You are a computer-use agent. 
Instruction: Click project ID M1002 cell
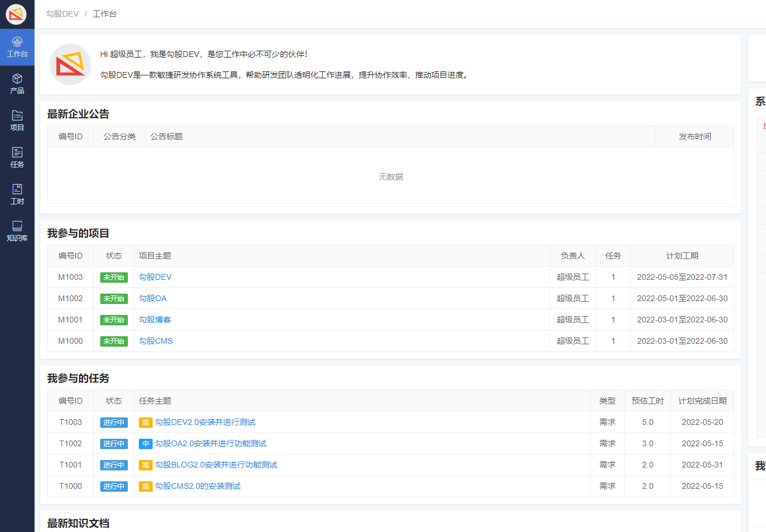coord(70,298)
